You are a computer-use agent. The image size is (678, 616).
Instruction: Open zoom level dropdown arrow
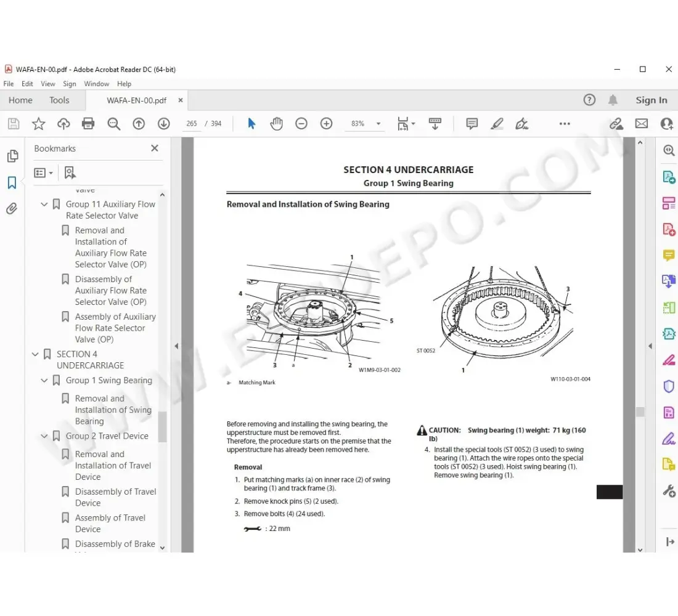point(378,124)
